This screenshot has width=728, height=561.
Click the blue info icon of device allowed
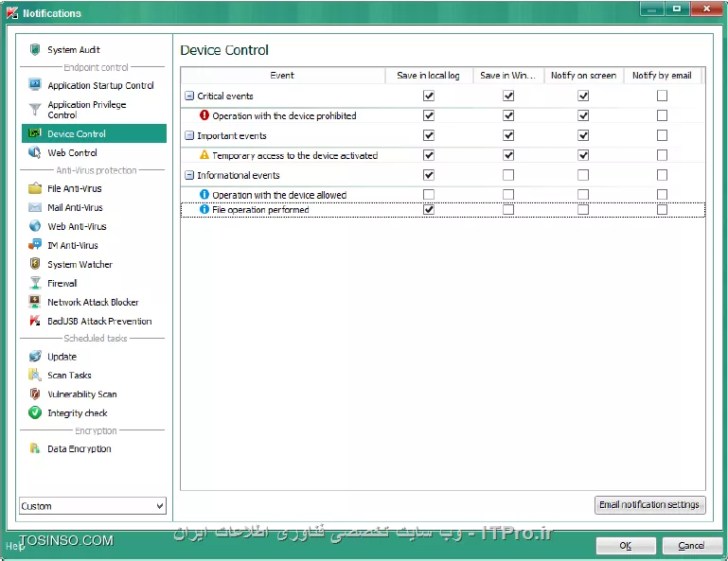[x=204, y=195]
